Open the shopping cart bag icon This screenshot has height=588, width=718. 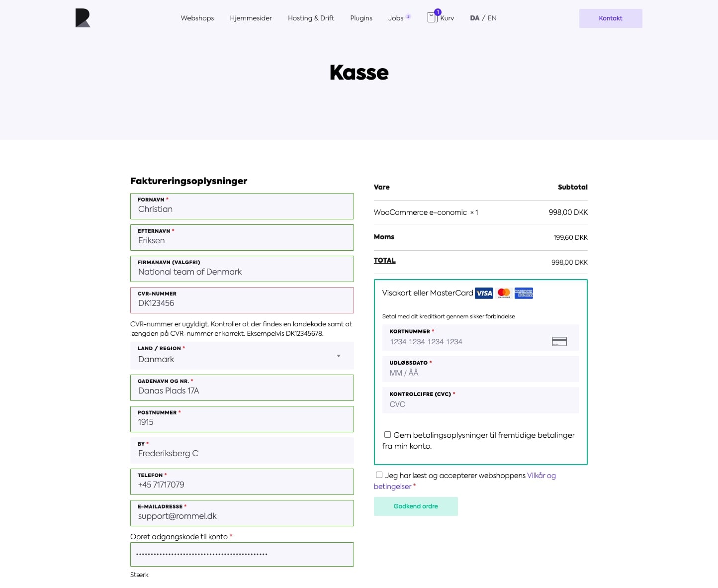tap(432, 17)
